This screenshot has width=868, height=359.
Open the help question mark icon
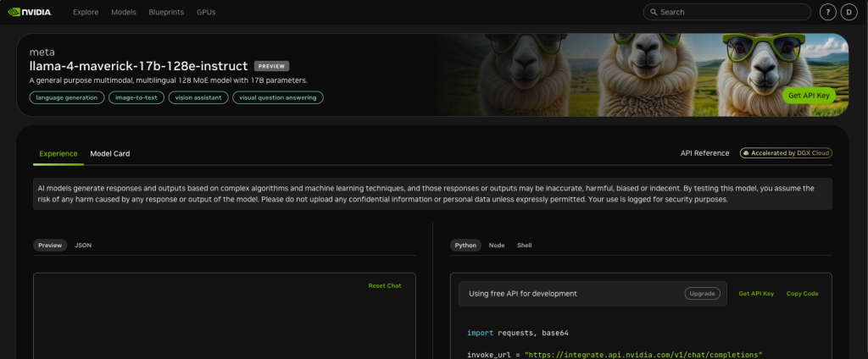pyautogui.click(x=828, y=13)
